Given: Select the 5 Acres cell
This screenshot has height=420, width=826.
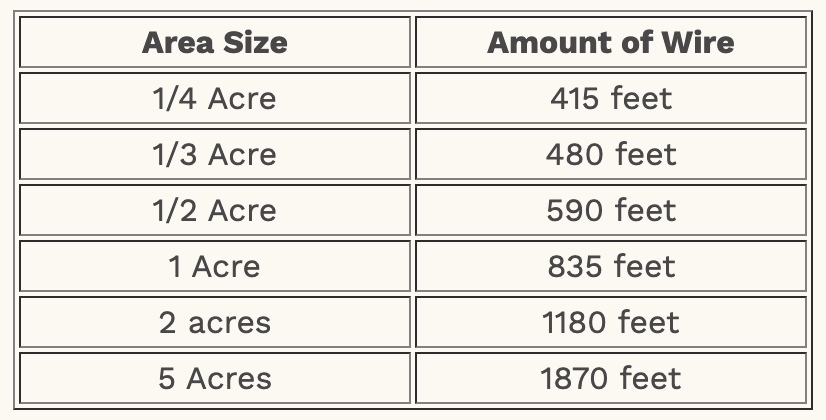Looking at the screenshot, I should [214, 379].
